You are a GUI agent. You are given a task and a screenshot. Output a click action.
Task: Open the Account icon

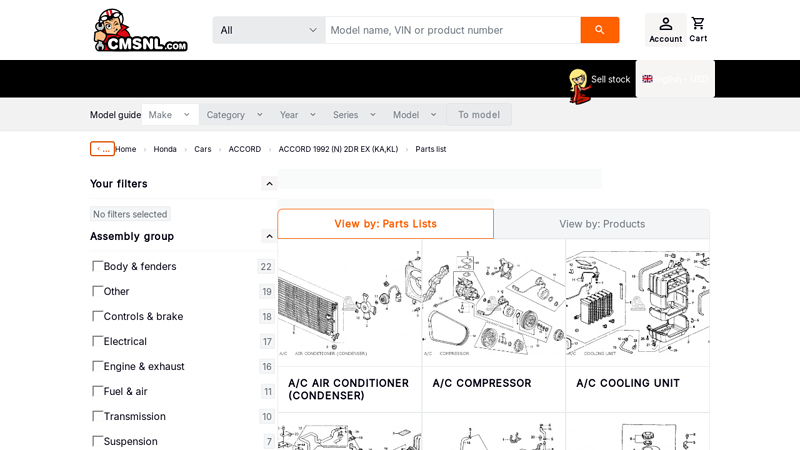click(665, 30)
